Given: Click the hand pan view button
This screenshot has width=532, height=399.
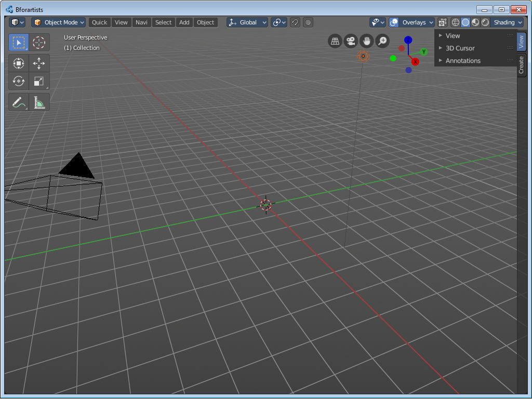Looking at the screenshot, I should click(x=366, y=41).
